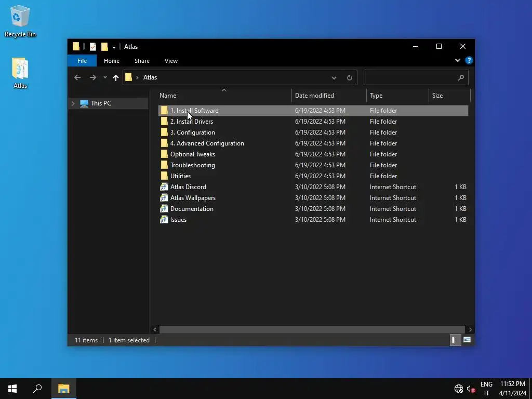
Task: Expand the ribbon with the chevron
Action: tap(457, 60)
